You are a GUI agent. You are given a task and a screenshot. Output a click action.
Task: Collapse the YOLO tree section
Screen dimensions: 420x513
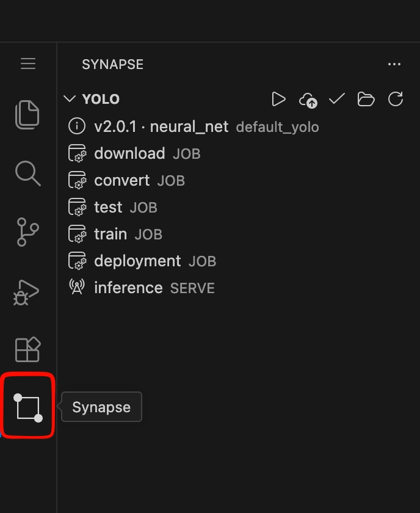coord(70,99)
